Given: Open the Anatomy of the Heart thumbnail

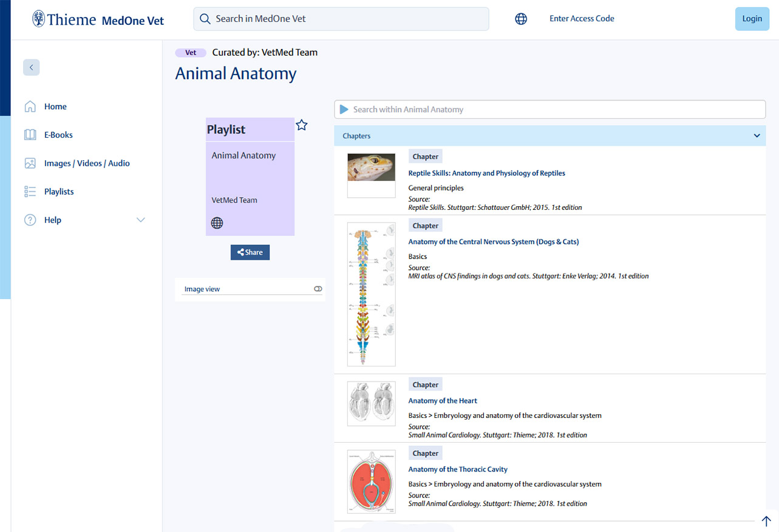Looking at the screenshot, I should [371, 403].
